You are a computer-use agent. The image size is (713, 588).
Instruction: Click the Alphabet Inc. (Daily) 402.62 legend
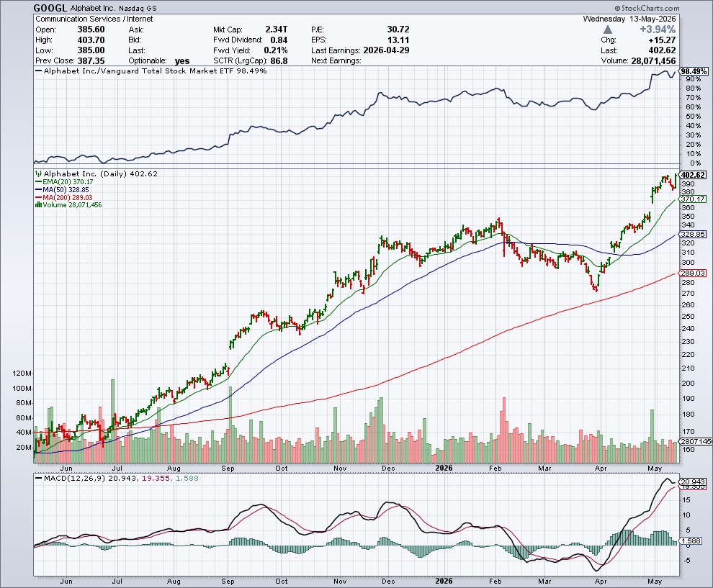[x=101, y=173]
